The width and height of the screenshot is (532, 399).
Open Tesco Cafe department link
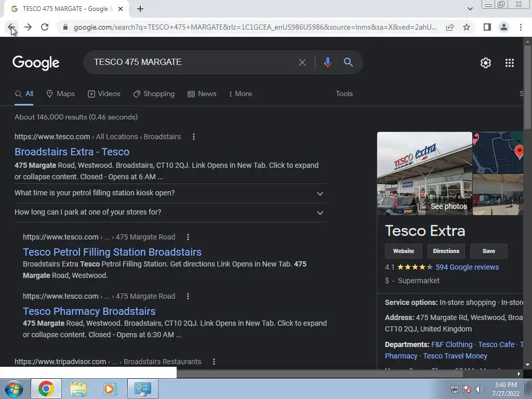tap(496, 345)
